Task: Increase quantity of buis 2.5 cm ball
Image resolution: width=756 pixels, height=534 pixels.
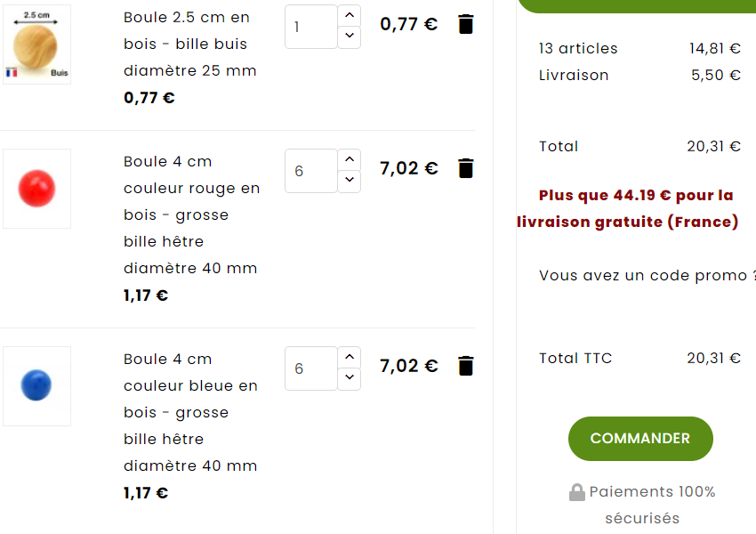Action: coord(350,15)
